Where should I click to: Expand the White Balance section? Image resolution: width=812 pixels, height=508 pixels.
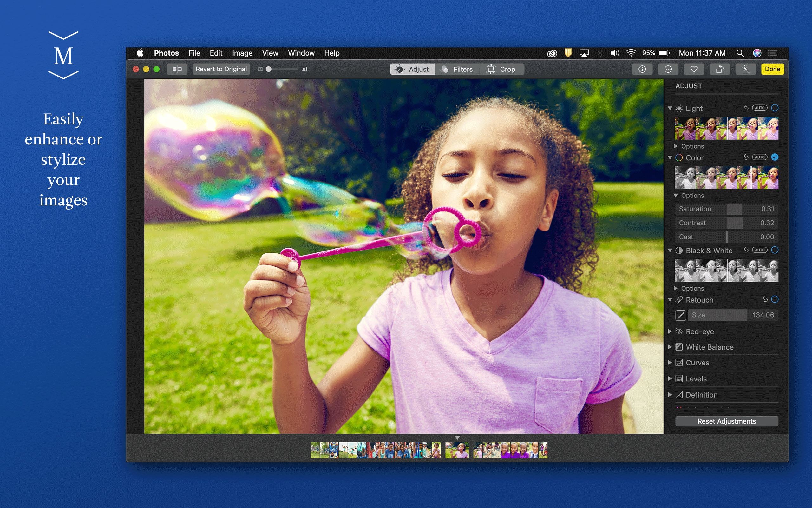pos(670,347)
